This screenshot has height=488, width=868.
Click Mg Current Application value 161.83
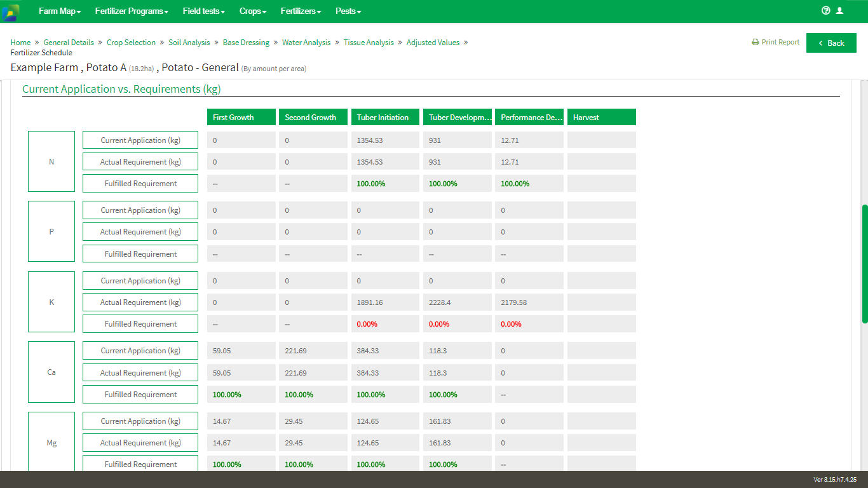coord(458,421)
